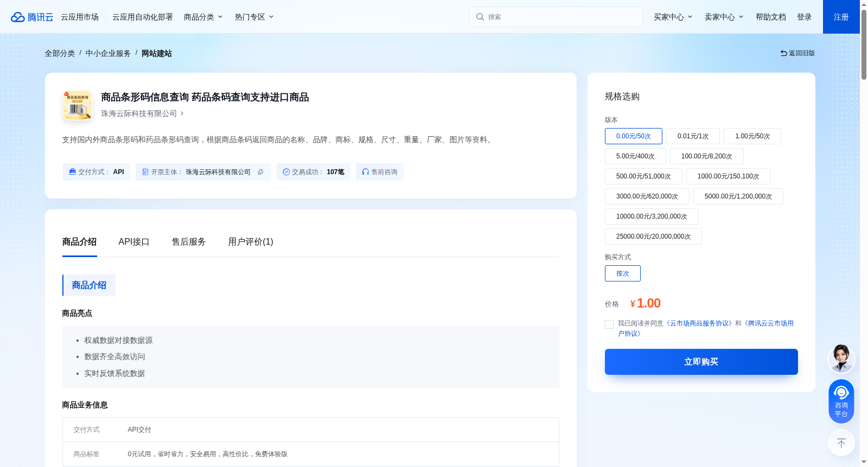Select the 0.00元/50次 version
Screen dimensions: 868x467
(x=634, y=136)
